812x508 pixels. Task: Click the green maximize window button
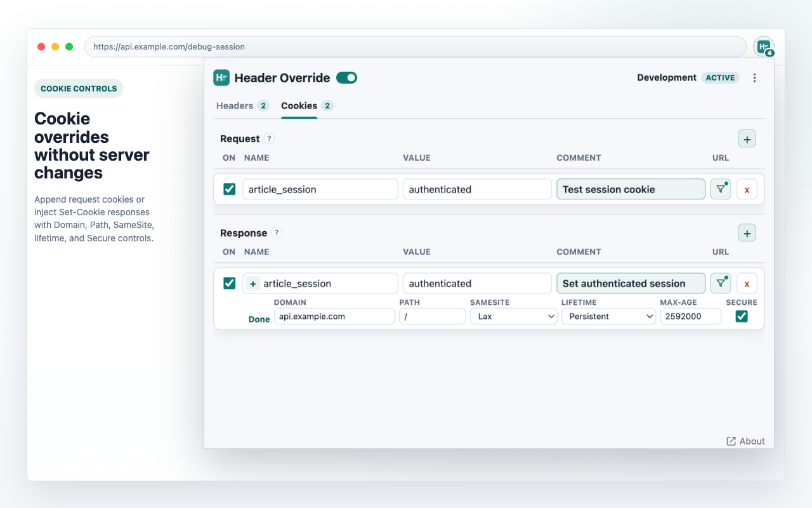click(69, 47)
